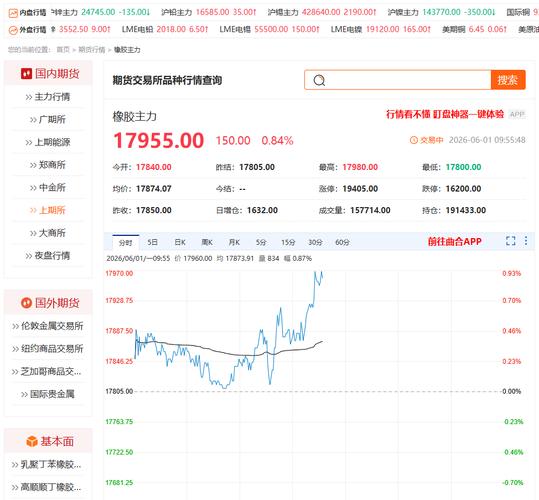Image resolution: width=539 pixels, height=500 pixels.
Task: Open 国际贵金属 link
Action: pos(48,394)
